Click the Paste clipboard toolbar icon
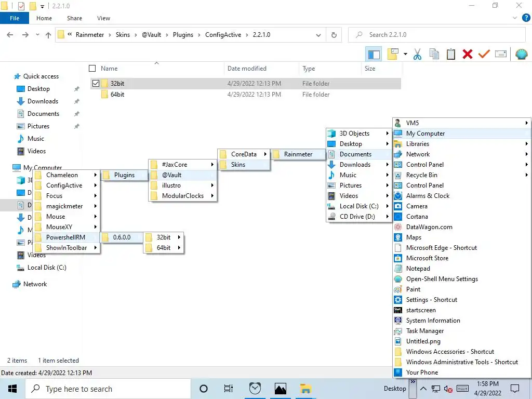Image resolution: width=532 pixels, height=399 pixels. (x=450, y=54)
